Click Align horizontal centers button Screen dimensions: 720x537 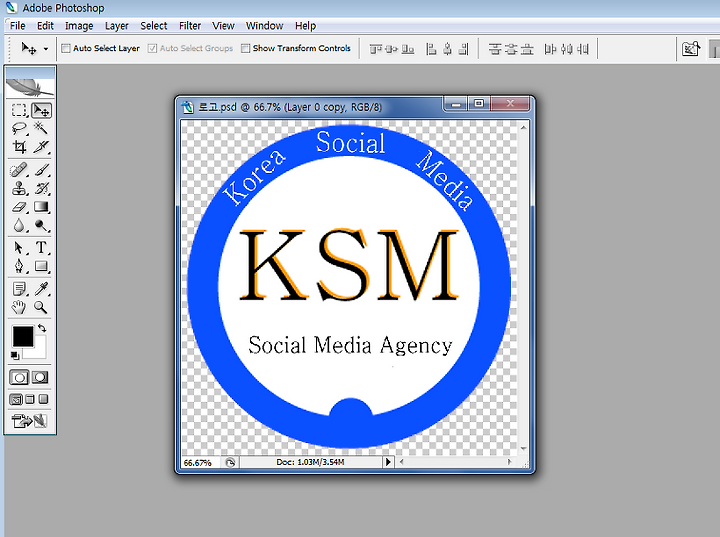[447, 49]
